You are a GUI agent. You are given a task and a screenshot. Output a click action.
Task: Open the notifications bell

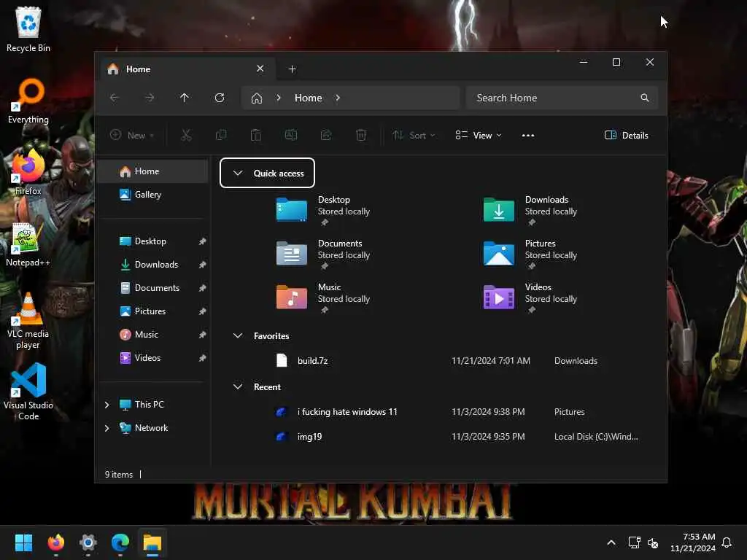pos(727,542)
